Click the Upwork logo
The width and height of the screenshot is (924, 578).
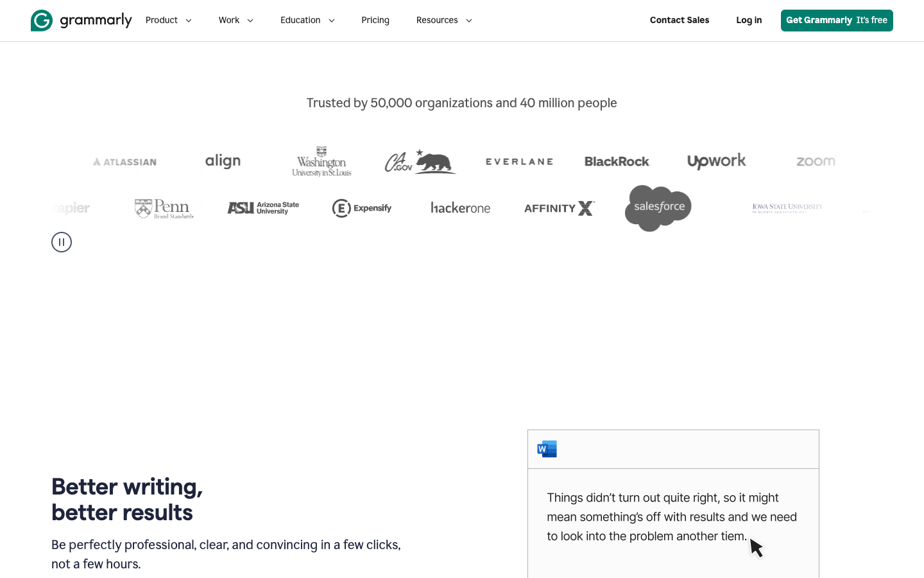point(717,161)
